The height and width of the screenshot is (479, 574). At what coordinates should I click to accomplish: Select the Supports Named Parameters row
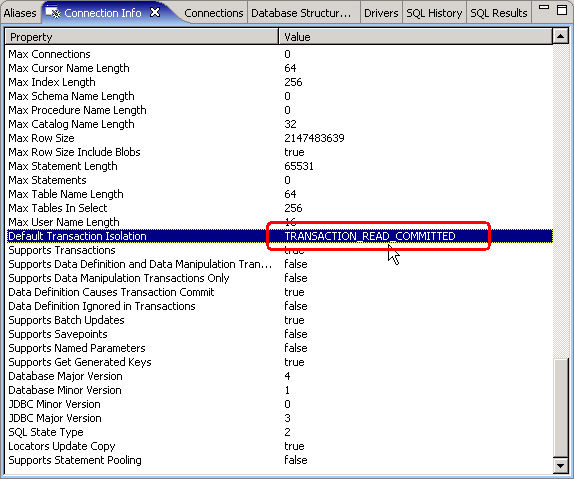(x=280, y=348)
